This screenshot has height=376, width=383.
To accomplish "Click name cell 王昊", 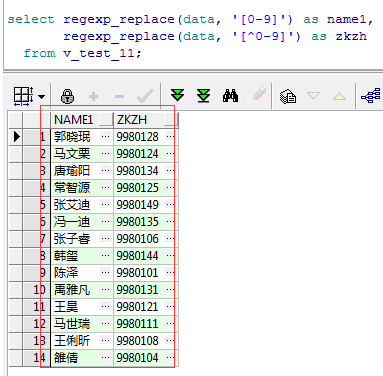I will 66,307.
